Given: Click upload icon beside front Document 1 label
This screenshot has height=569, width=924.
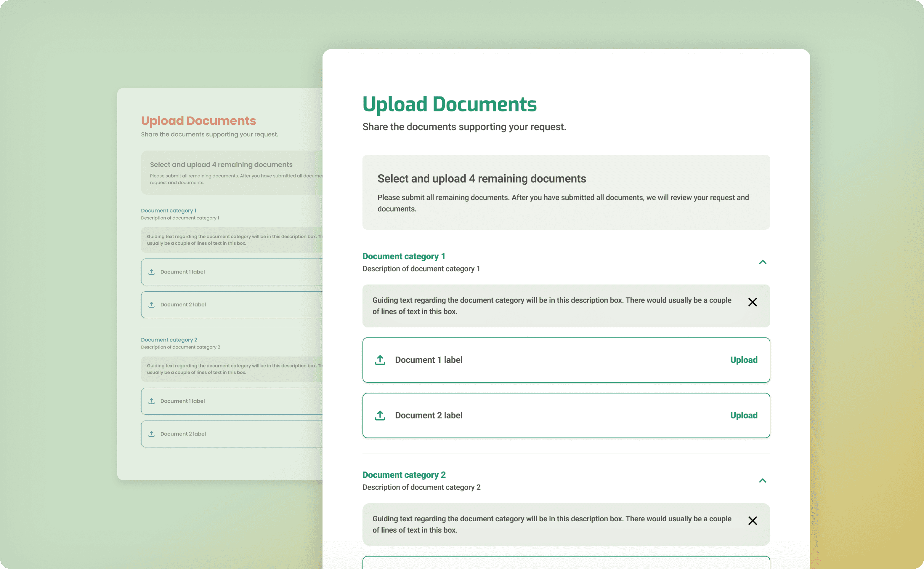Looking at the screenshot, I should click(x=380, y=360).
